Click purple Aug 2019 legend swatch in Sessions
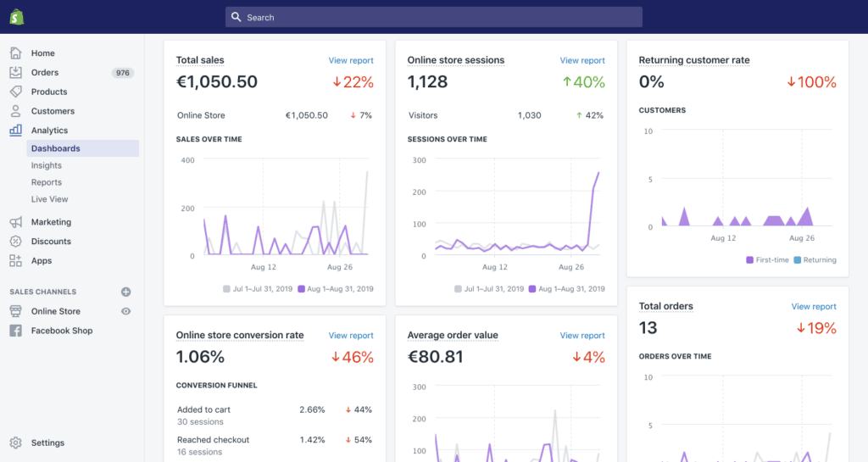The width and height of the screenshot is (868, 462). (532, 289)
